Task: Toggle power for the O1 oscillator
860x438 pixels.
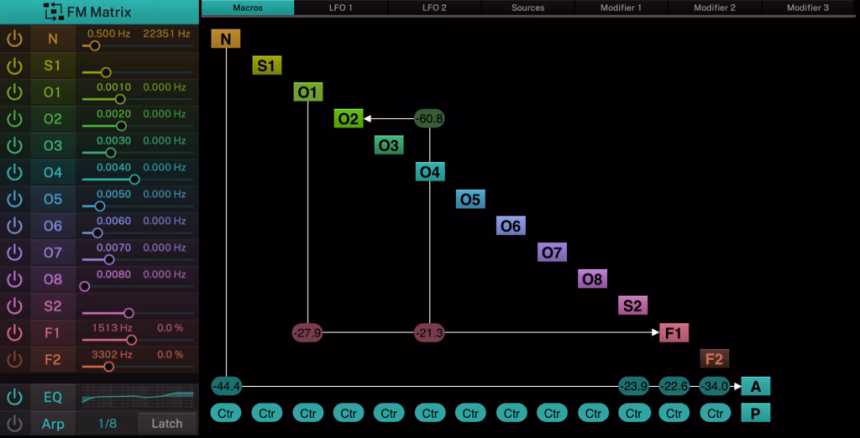Action: tap(14, 92)
